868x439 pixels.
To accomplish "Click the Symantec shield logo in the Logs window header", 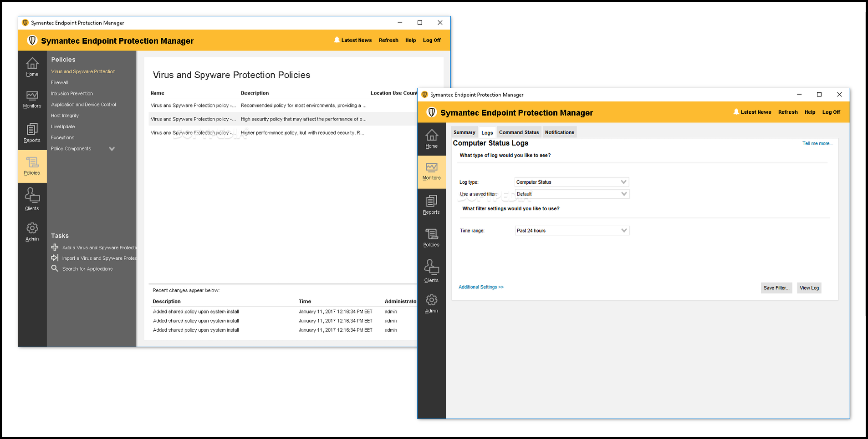I will (431, 112).
